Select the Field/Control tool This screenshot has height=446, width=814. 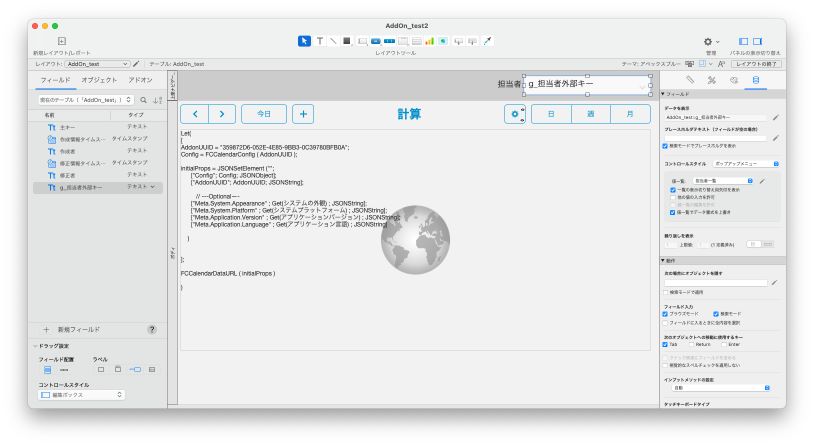[x=362, y=41]
